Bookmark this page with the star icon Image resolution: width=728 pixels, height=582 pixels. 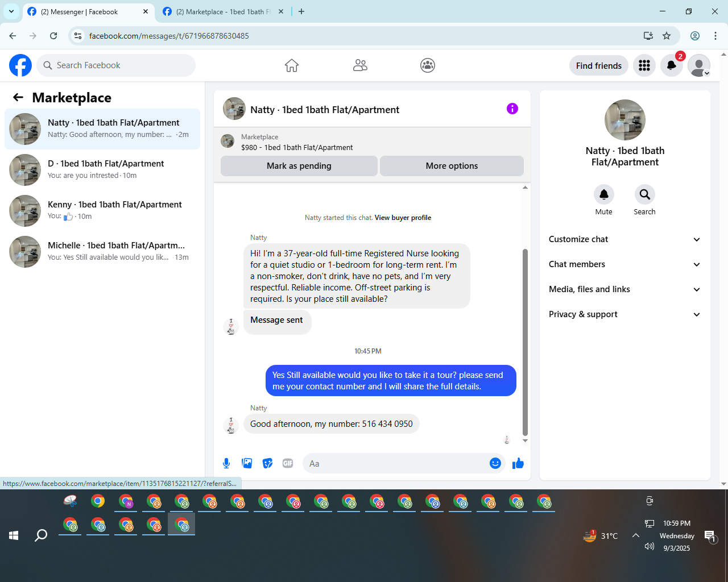(667, 36)
